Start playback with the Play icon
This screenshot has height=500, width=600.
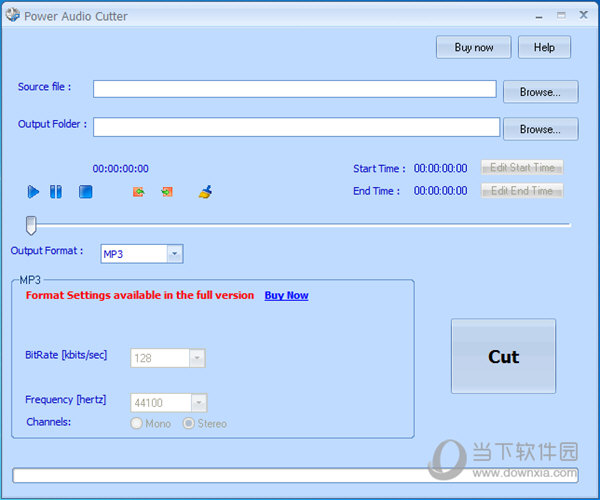coord(33,192)
